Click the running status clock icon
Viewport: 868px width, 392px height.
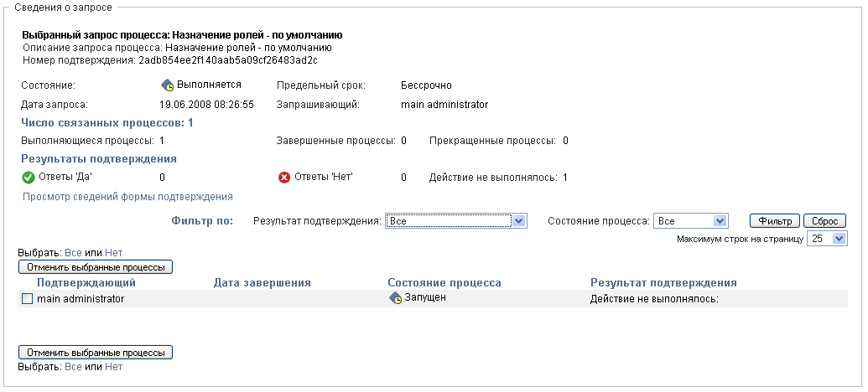pyautogui.click(x=168, y=85)
